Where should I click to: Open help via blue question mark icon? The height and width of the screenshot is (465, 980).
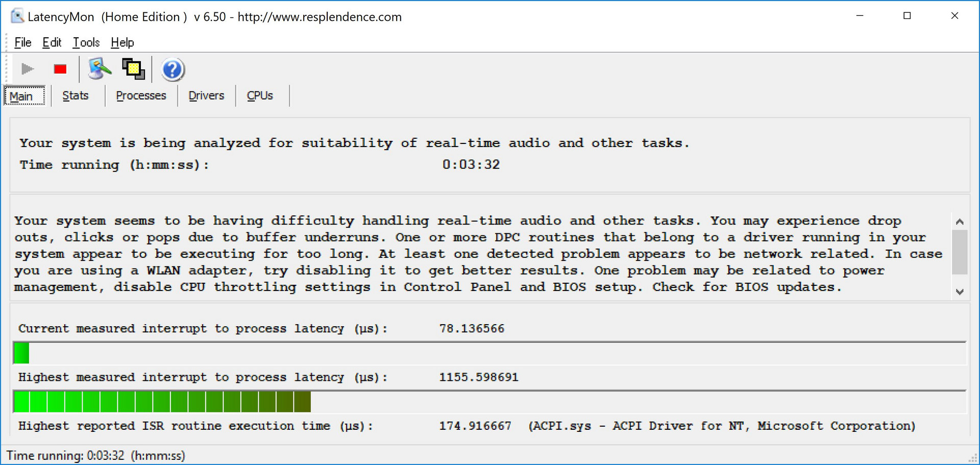[173, 69]
